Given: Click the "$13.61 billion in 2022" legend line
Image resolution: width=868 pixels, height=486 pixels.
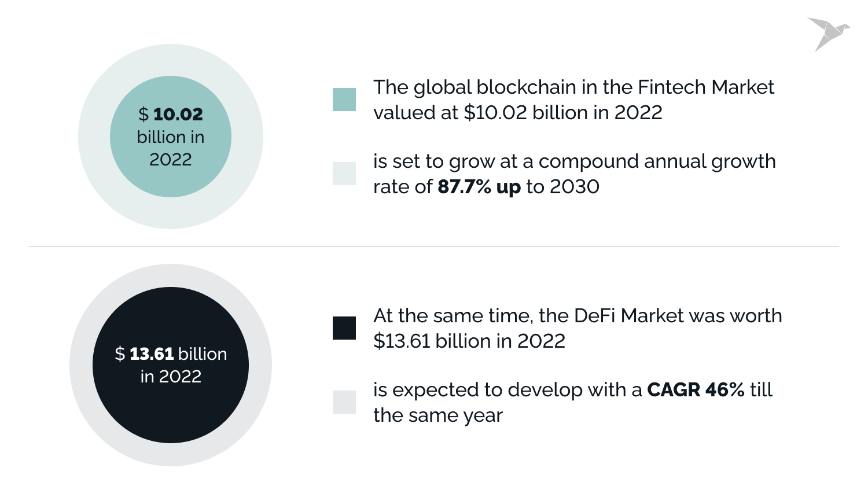Looking at the screenshot, I should point(469,341).
